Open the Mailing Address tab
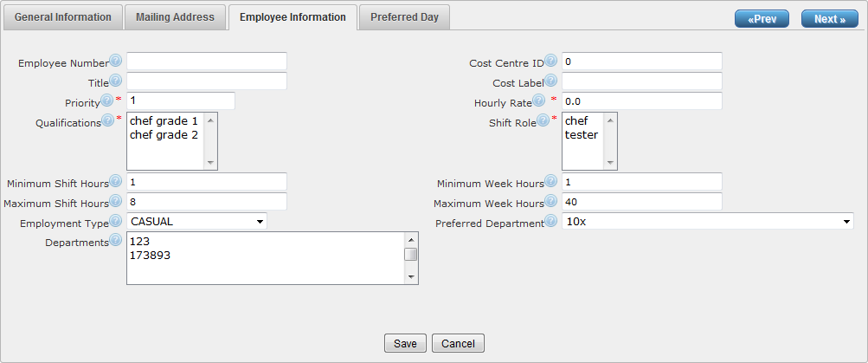The width and height of the screenshot is (868, 363). point(175,17)
